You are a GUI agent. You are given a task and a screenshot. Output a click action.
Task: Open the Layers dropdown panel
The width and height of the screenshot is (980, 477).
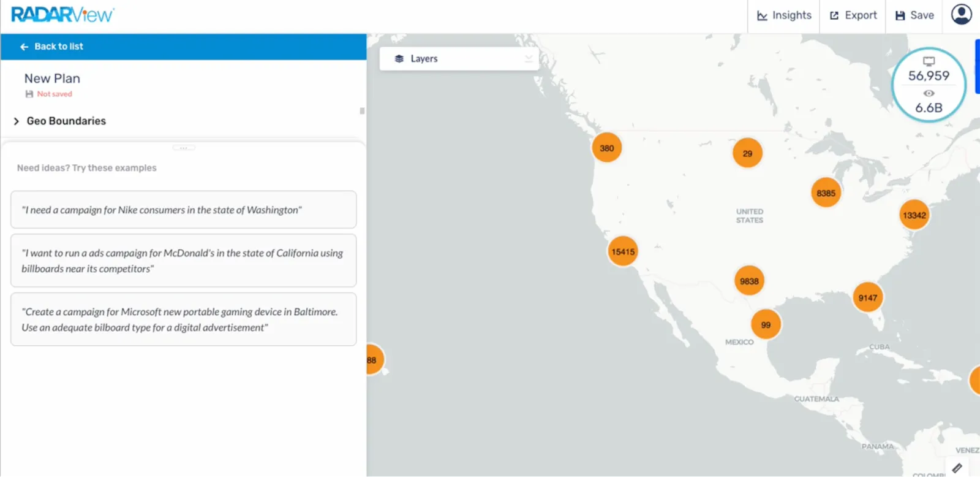pos(459,59)
